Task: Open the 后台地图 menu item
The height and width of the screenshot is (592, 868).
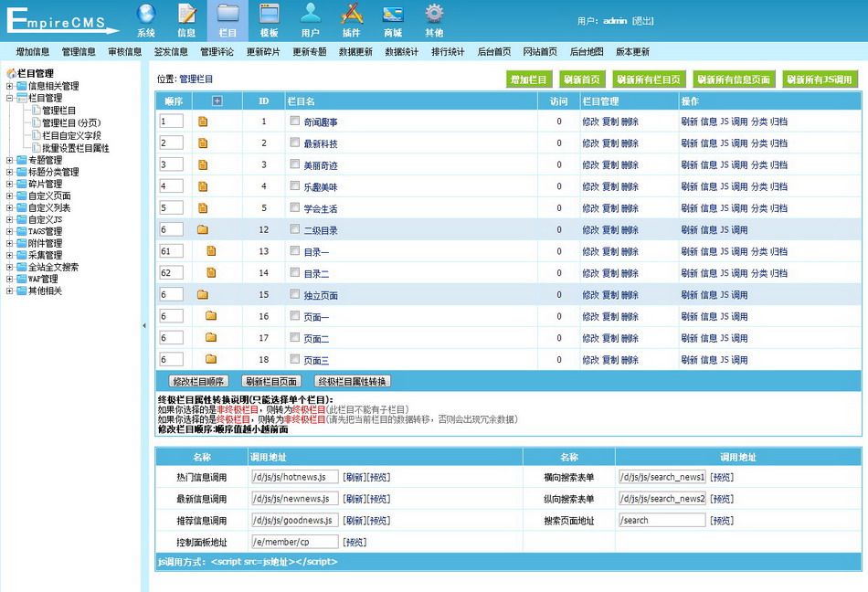Action: pos(587,52)
